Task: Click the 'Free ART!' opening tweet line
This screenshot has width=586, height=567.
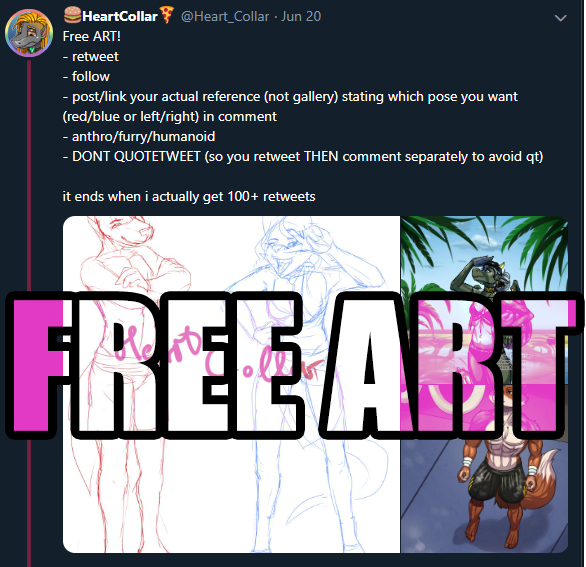Action: coord(92,37)
